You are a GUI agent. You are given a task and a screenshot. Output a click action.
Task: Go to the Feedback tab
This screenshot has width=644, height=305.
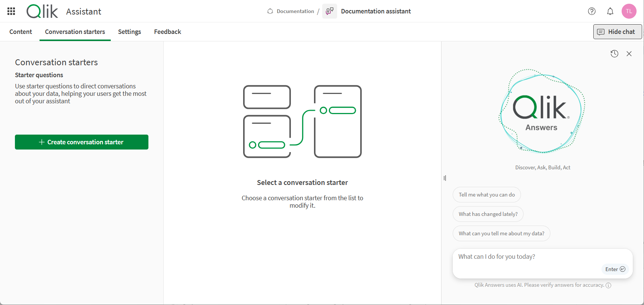(x=167, y=32)
